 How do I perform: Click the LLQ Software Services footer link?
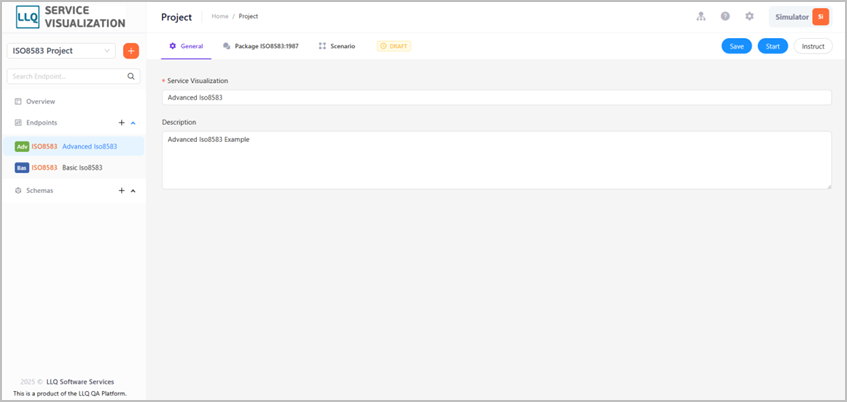click(x=80, y=381)
